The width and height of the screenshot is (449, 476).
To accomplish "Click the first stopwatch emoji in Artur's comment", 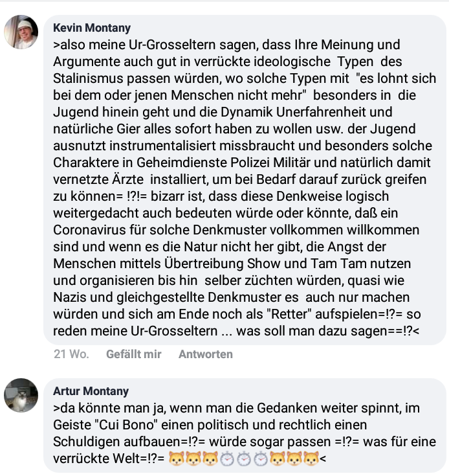I will [227, 459].
